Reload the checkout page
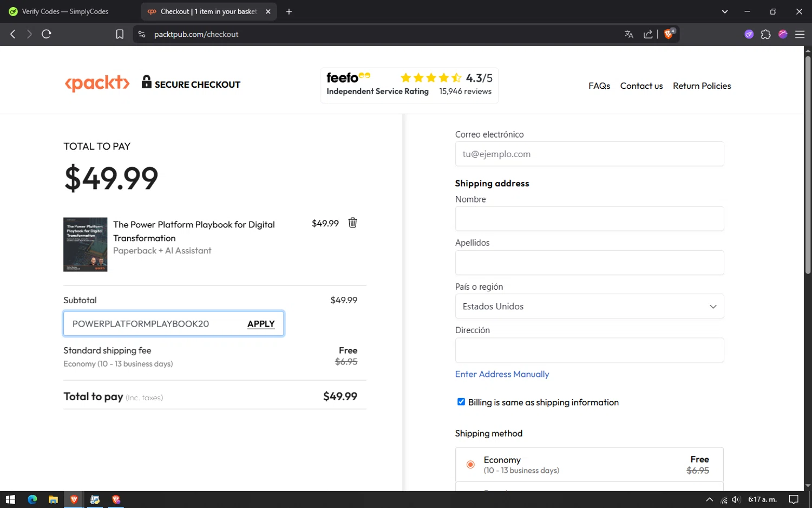812x508 pixels. (47, 34)
